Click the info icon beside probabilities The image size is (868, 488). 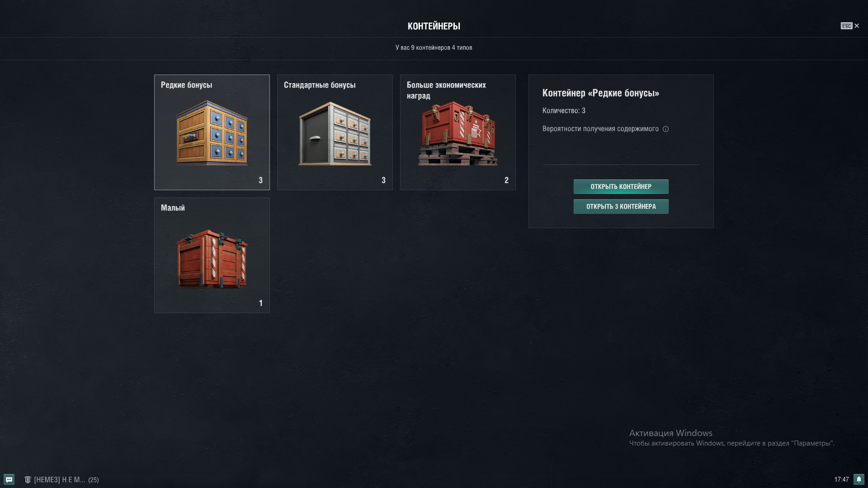pos(665,129)
